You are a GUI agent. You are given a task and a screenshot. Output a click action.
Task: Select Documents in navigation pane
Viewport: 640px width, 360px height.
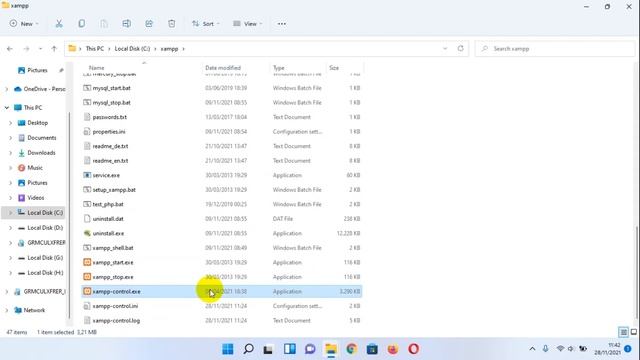pyautogui.click(x=42, y=138)
